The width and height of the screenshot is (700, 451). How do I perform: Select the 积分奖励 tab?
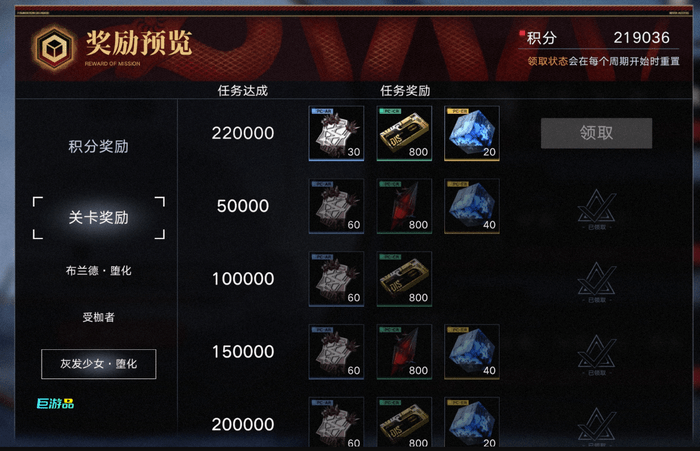pyautogui.click(x=99, y=146)
